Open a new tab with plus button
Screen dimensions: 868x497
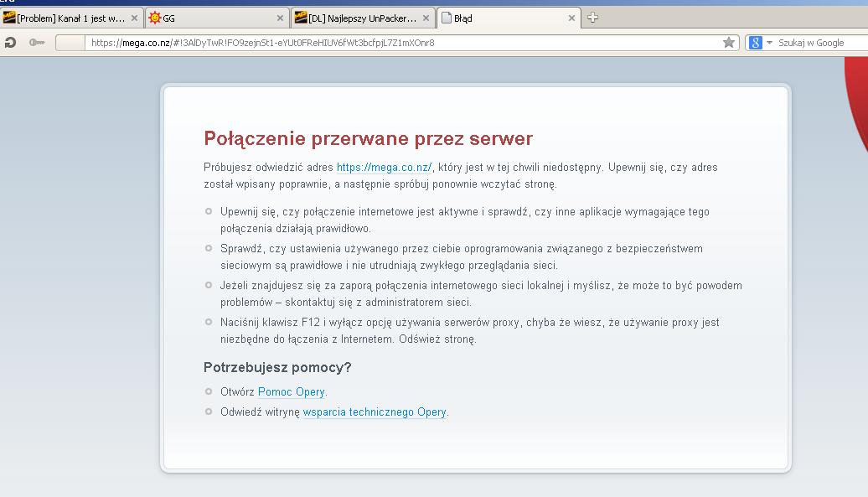click(592, 18)
